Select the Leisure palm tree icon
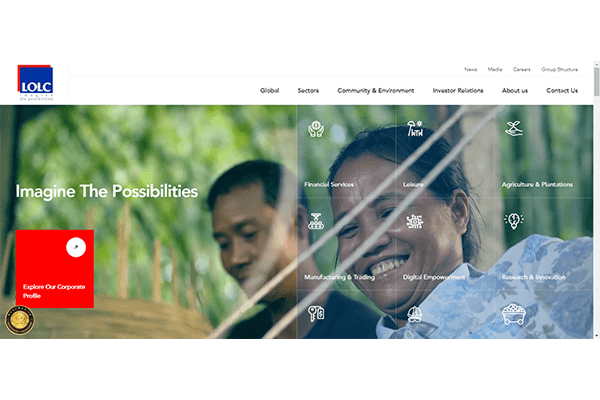 pos(415,129)
